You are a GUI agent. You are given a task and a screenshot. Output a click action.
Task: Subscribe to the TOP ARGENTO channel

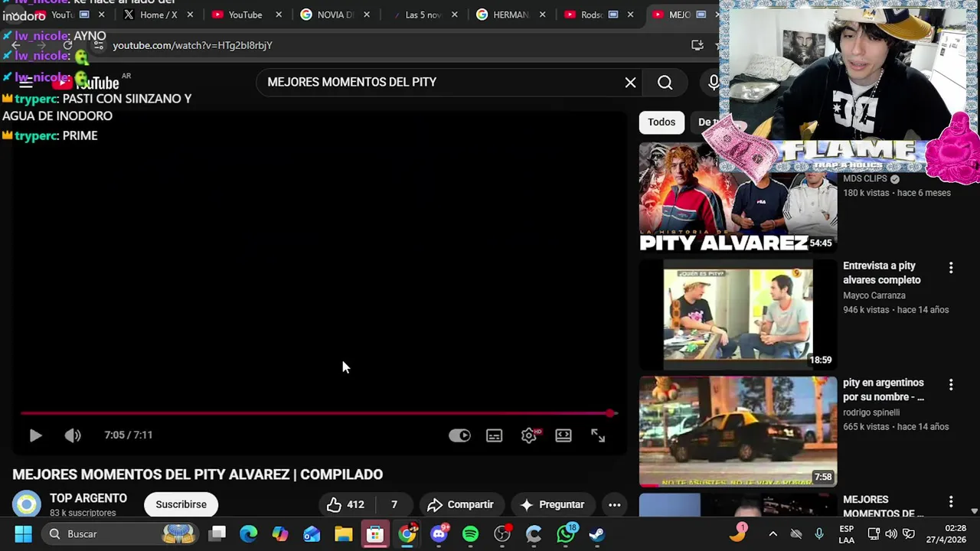coord(181,504)
